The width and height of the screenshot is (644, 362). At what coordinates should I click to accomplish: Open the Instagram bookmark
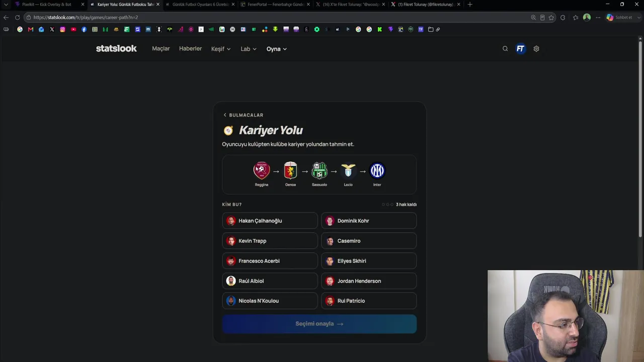click(x=62, y=29)
